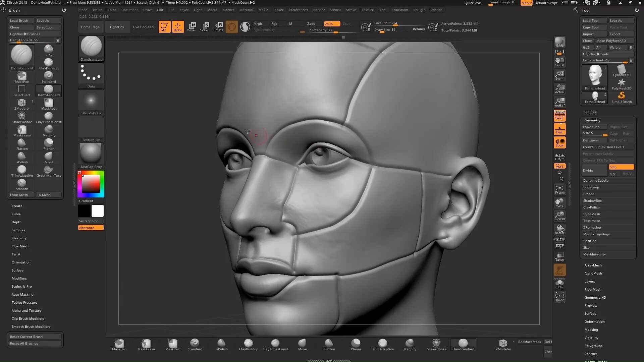644x362 pixels.
Task: Expand the Subtool section
Action: click(590, 112)
